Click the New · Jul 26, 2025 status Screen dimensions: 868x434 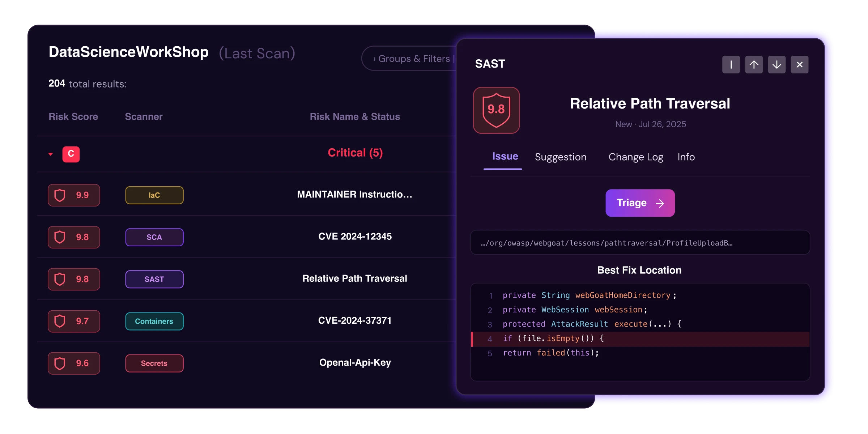pos(651,124)
